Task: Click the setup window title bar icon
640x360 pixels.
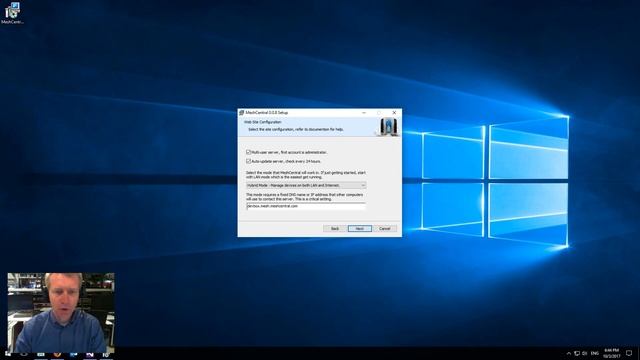Action: click(x=241, y=113)
